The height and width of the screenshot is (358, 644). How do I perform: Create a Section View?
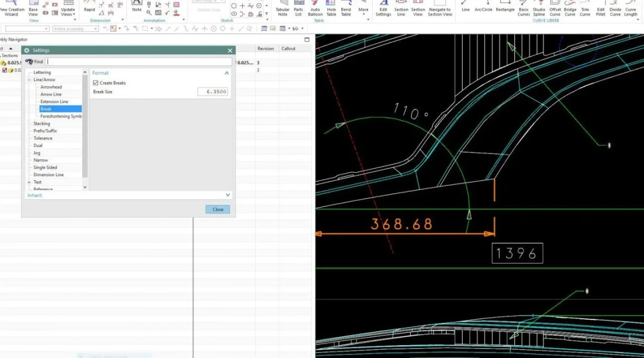click(418, 8)
